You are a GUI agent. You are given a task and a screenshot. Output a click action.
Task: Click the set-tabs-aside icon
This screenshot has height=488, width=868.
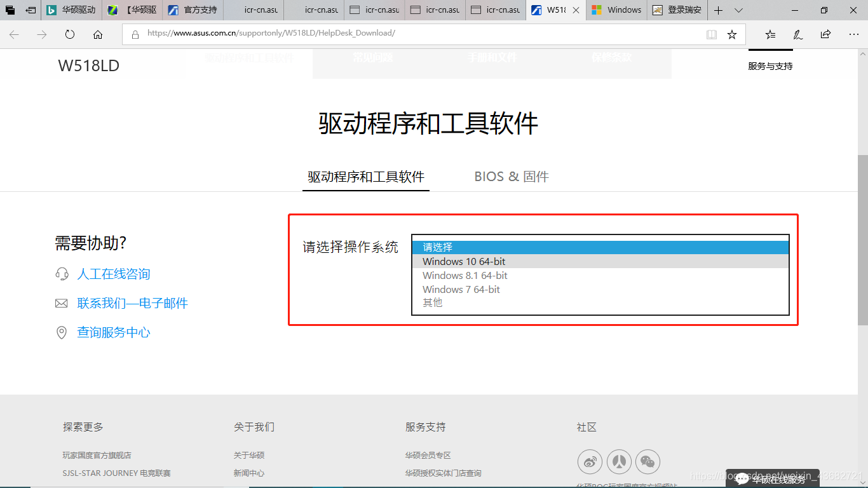(x=31, y=10)
